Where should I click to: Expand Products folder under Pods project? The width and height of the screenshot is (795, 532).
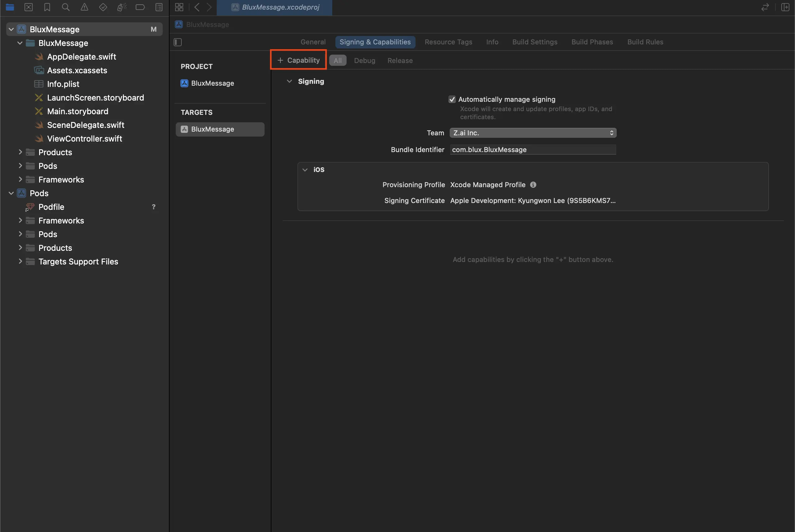click(x=20, y=248)
